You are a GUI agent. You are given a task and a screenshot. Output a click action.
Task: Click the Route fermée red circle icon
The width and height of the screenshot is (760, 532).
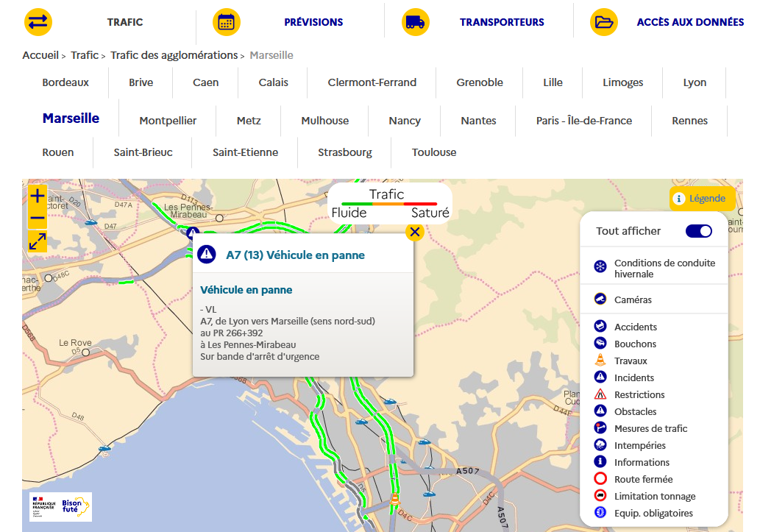pos(600,479)
